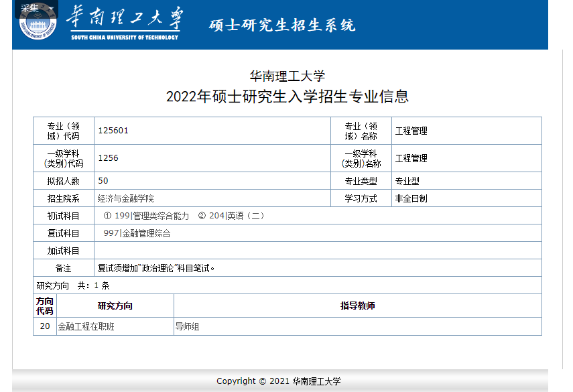Click the South China University of Technology round emblem
573x392 pixels.
38,22
